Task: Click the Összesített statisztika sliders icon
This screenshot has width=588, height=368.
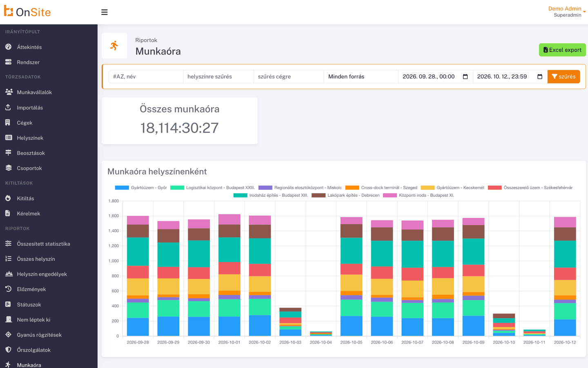Action: [x=8, y=243]
